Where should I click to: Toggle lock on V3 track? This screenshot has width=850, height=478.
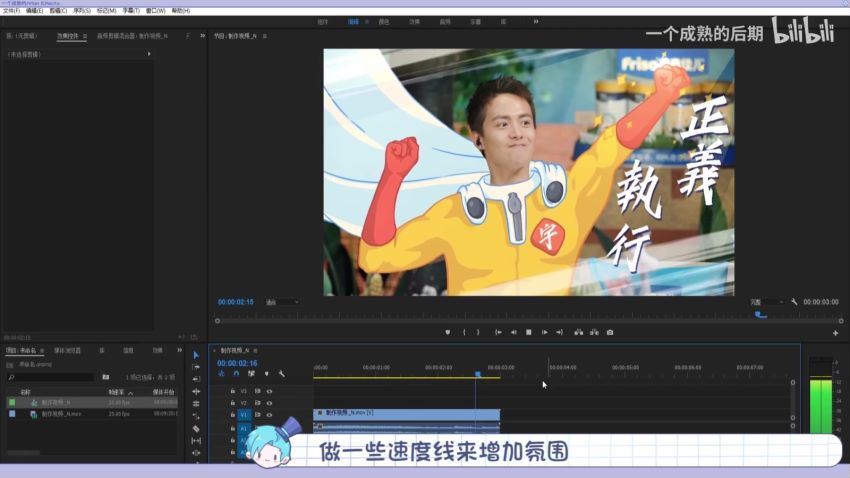click(x=233, y=391)
